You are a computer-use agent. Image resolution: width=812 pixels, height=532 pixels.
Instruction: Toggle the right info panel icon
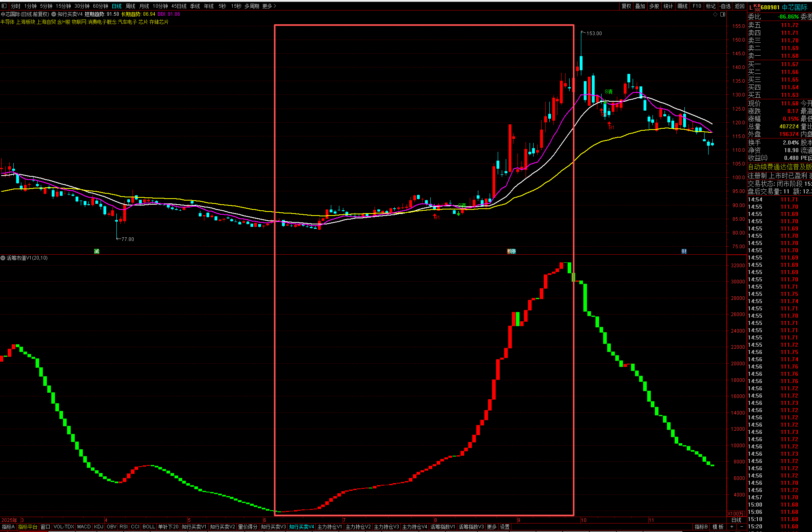pos(723,14)
